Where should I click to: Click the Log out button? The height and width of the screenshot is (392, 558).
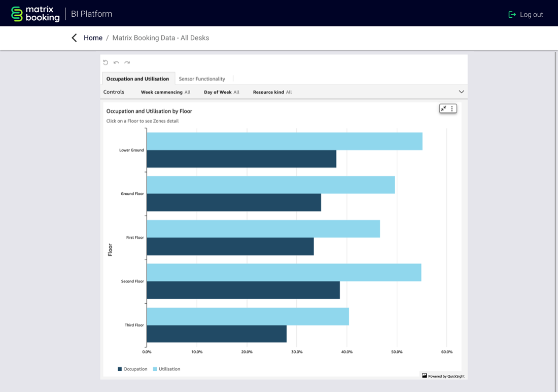(x=526, y=14)
